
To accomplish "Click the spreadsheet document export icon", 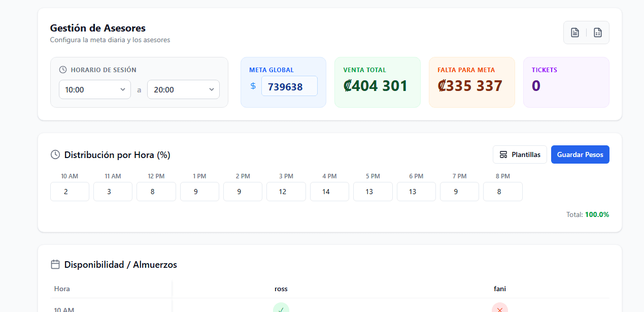I will [598, 33].
